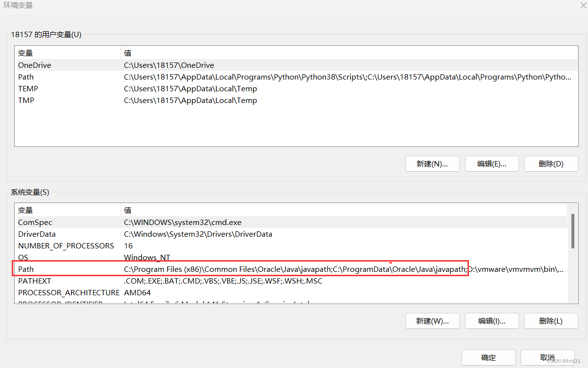Image resolution: width=588 pixels, height=368 pixels.
Task: Select the highlighted system Path variable
Action: click(x=291, y=269)
